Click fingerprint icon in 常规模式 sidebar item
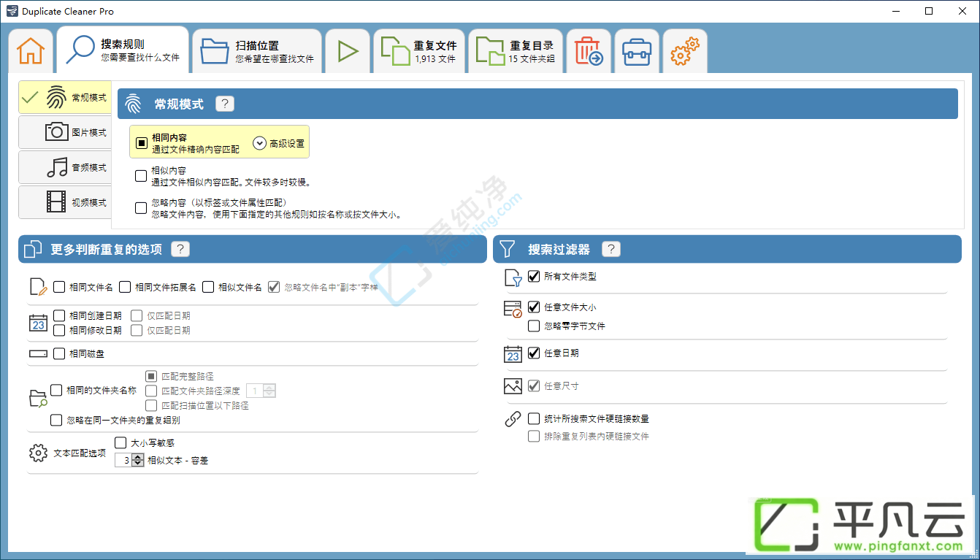 pos(56,97)
